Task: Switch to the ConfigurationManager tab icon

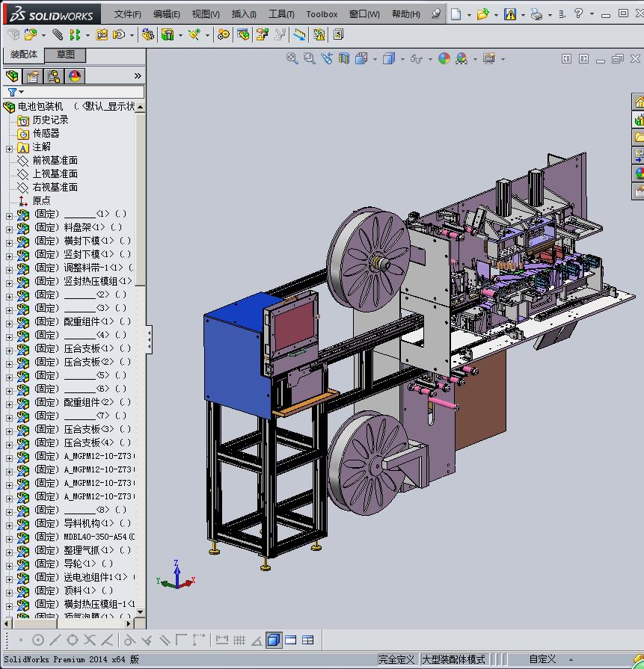Action: 54,76
